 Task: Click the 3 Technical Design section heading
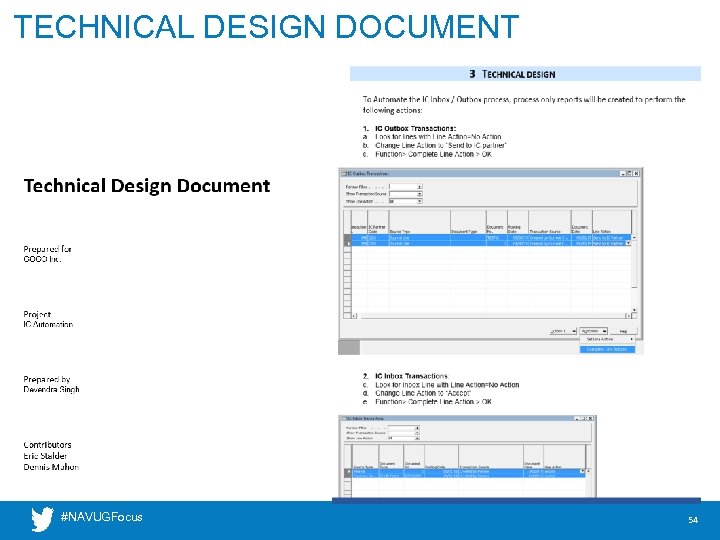coord(512,74)
